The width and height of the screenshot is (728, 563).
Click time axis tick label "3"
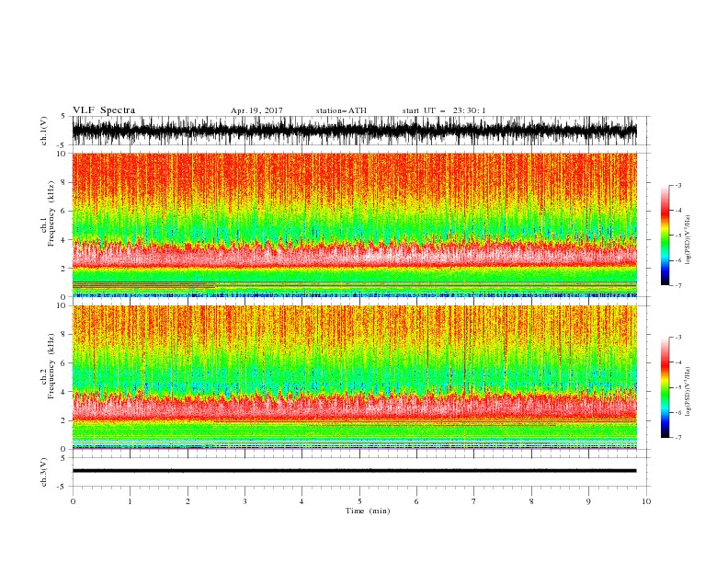coord(245,501)
